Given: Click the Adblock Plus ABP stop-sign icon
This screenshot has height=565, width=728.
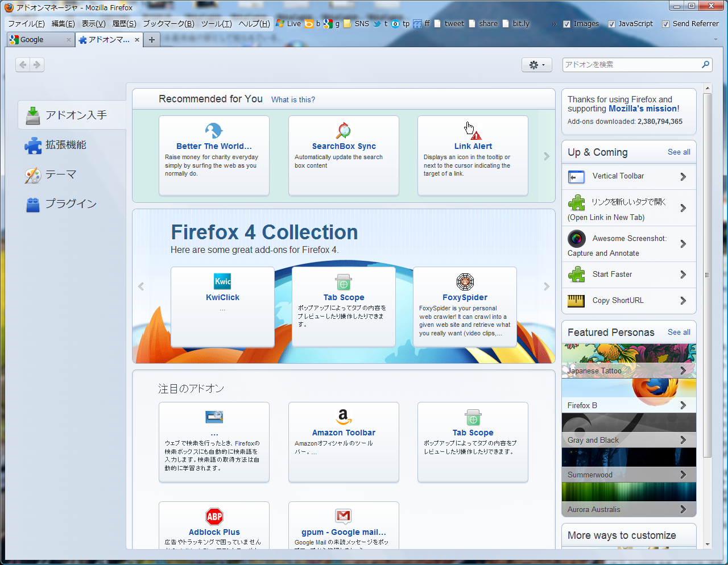Looking at the screenshot, I should click(x=214, y=517).
